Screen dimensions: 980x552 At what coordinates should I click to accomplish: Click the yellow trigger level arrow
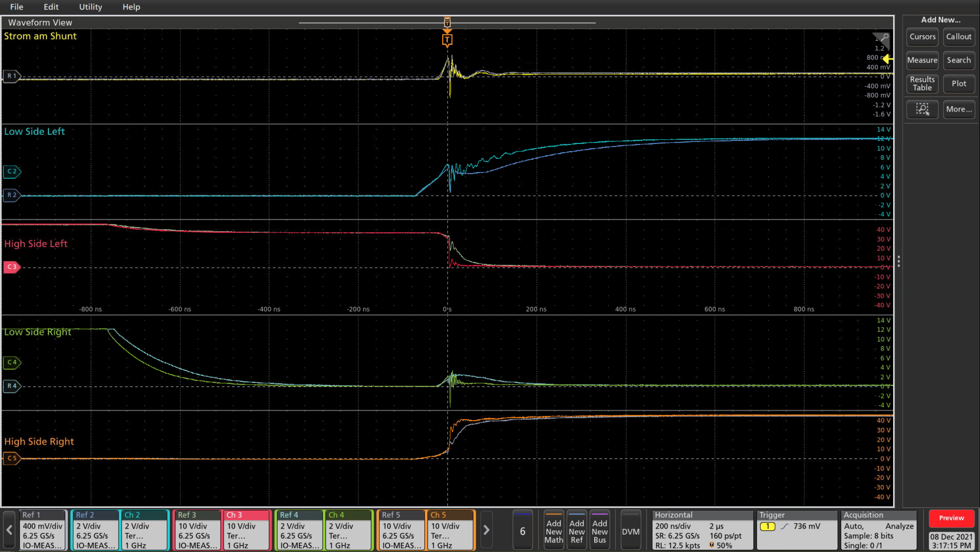click(x=887, y=59)
